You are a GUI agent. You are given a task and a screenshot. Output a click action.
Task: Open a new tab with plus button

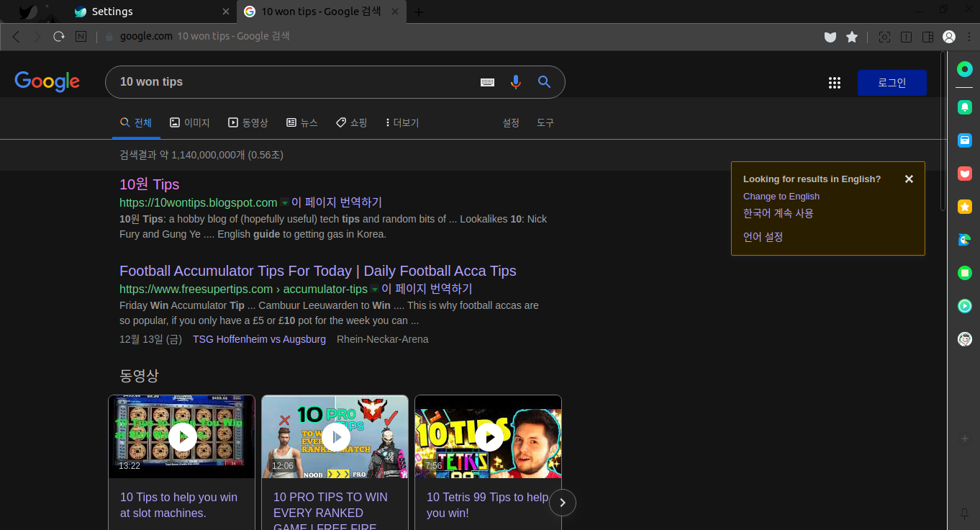419,12
